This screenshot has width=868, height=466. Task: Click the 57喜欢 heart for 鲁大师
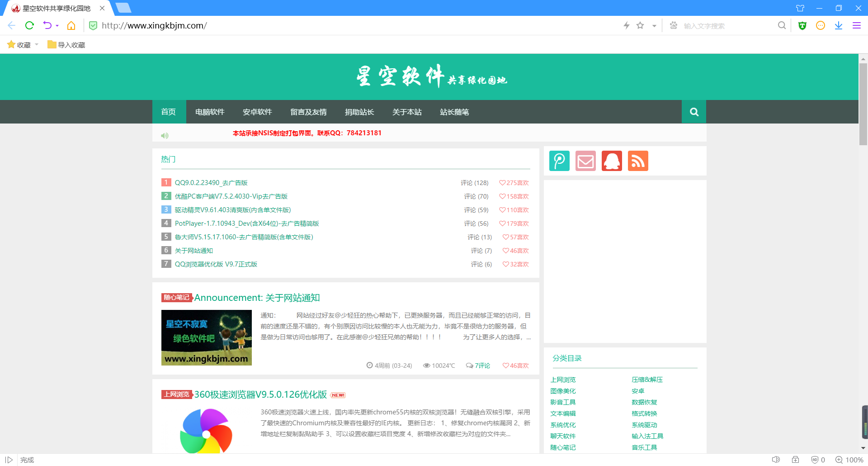516,237
